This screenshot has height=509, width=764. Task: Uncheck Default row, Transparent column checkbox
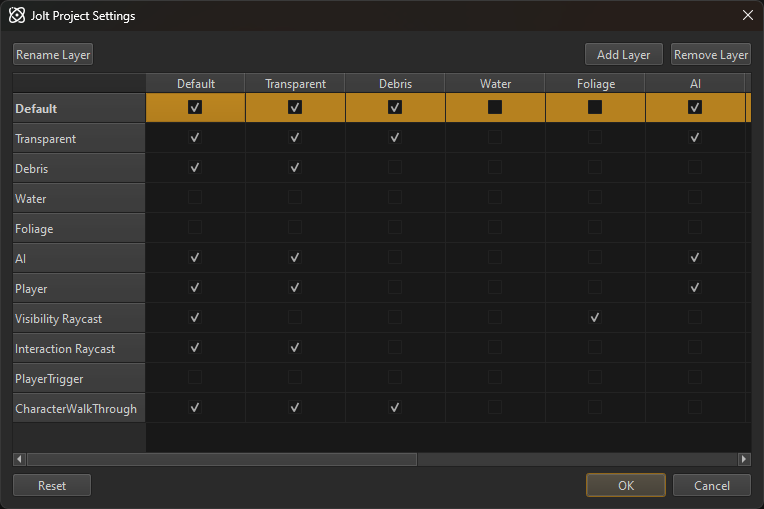coord(295,107)
